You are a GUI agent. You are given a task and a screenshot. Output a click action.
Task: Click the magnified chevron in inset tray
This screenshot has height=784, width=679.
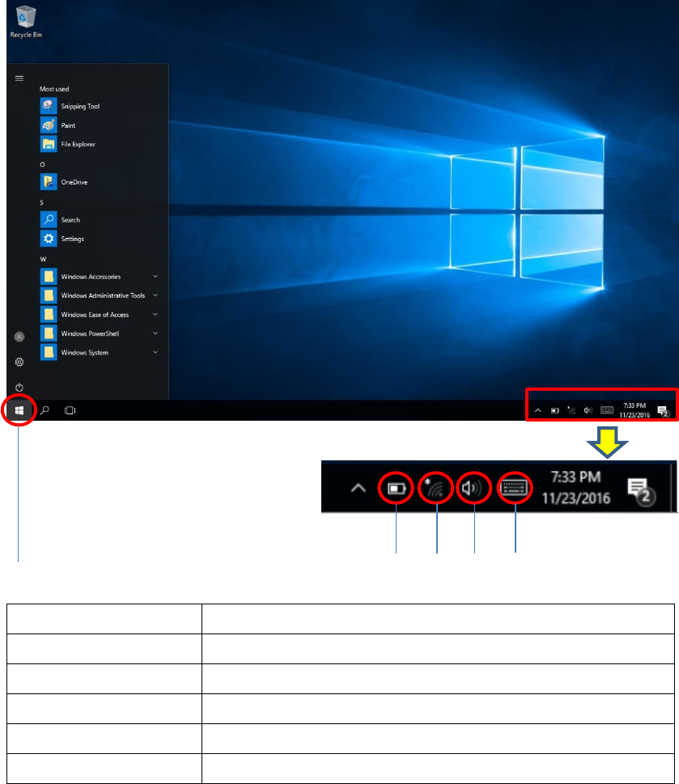[359, 488]
